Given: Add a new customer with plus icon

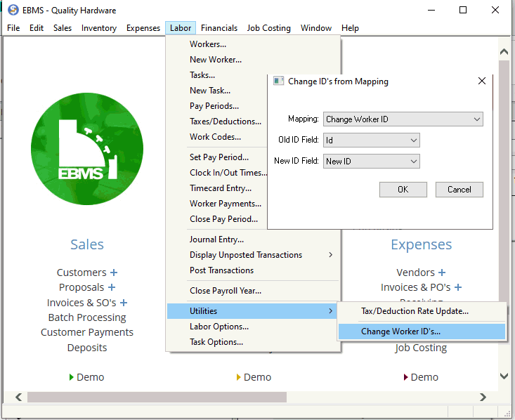Looking at the screenshot, I should pos(114,273).
